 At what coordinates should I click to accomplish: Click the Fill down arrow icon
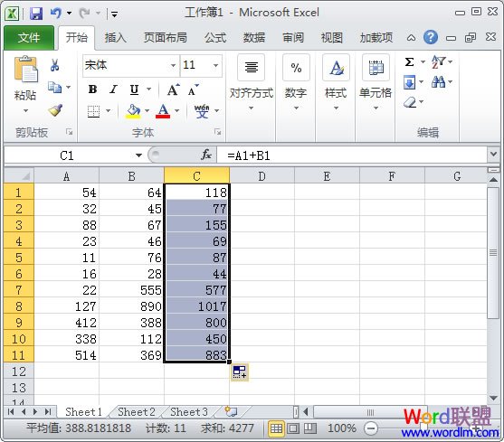[x=410, y=82]
